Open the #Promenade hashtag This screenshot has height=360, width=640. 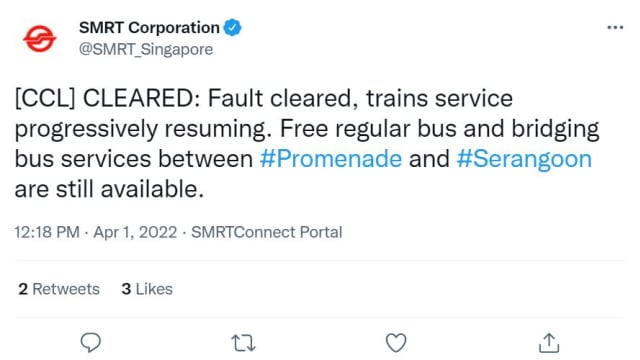click(331, 159)
